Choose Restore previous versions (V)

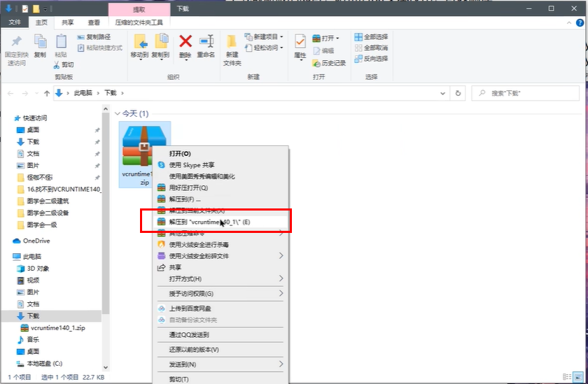[220, 350]
